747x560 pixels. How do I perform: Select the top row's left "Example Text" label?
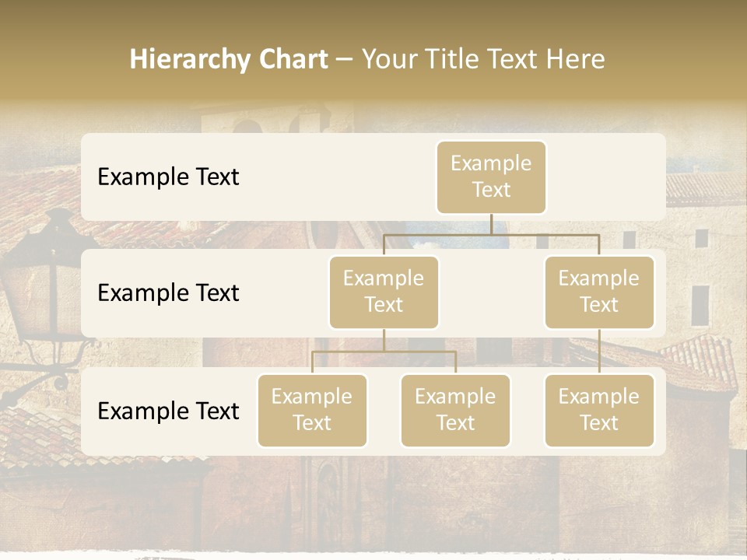[x=168, y=177]
